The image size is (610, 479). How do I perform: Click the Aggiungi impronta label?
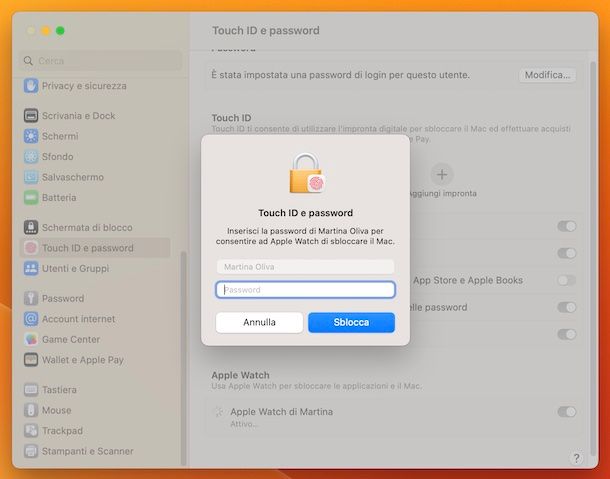pyautogui.click(x=443, y=193)
